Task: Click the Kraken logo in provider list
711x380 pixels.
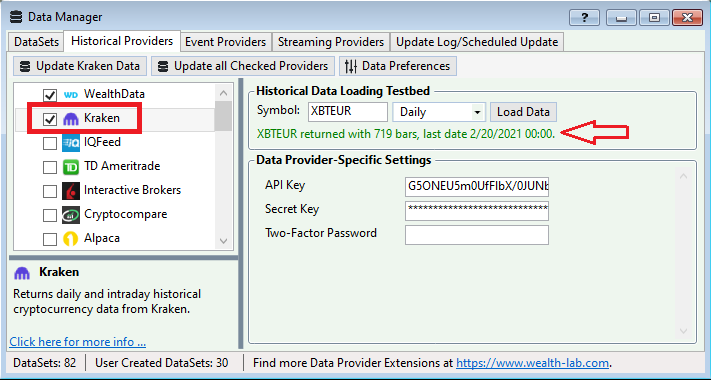Action: pyautogui.click(x=71, y=118)
